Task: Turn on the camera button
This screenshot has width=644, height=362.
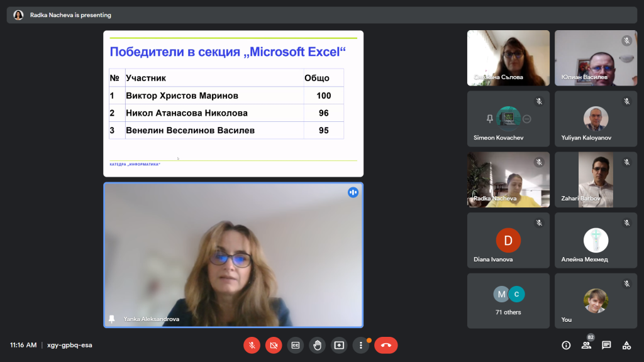Action: click(x=274, y=345)
